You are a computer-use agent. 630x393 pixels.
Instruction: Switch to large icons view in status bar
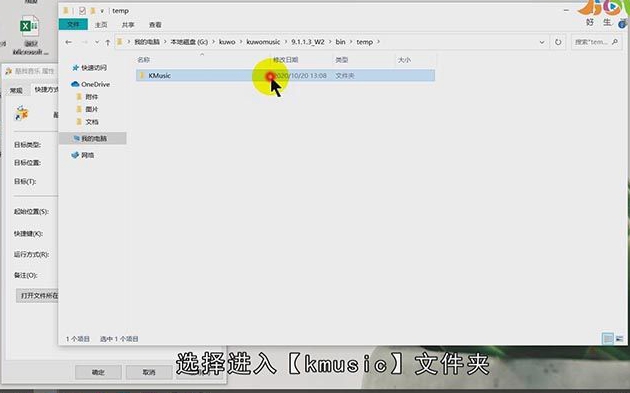click(x=620, y=339)
